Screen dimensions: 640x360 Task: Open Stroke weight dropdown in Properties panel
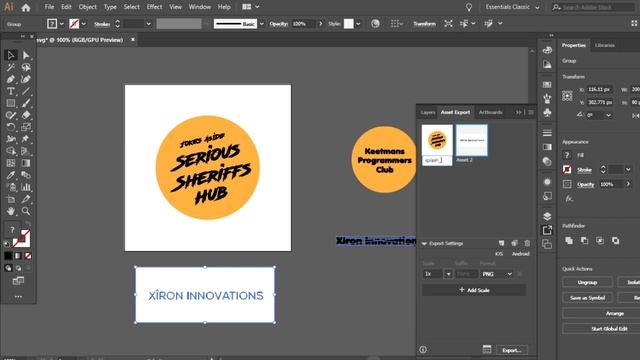pyautogui.click(x=628, y=169)
